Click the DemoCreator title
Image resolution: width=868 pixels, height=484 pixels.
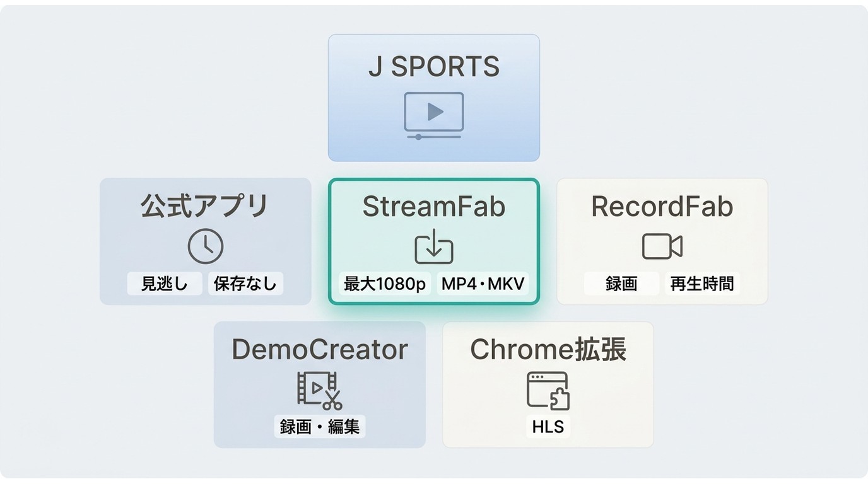point(320,349)
